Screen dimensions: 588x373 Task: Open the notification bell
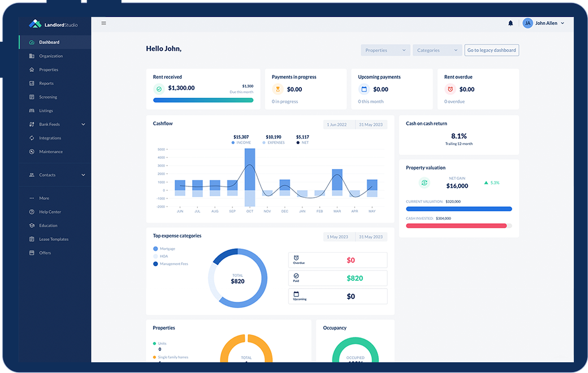511,23
